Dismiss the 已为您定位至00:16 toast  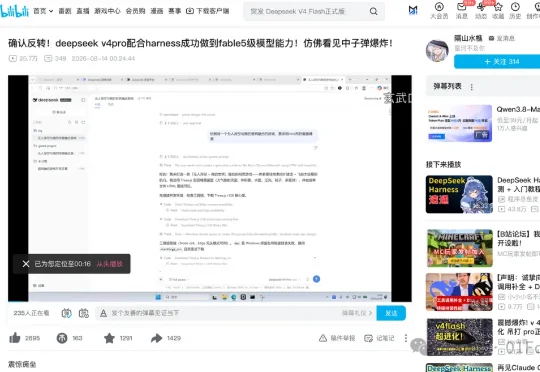[x=26, y=264]
